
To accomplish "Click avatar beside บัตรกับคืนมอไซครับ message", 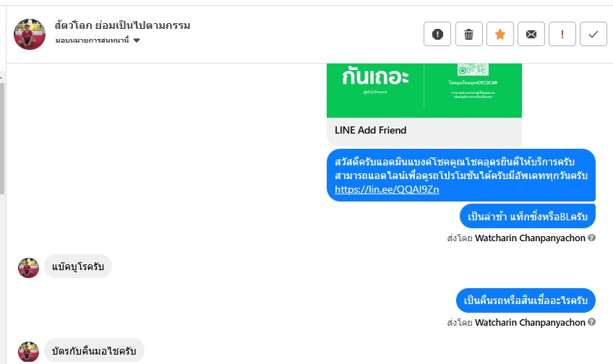I will pos(28,352).
